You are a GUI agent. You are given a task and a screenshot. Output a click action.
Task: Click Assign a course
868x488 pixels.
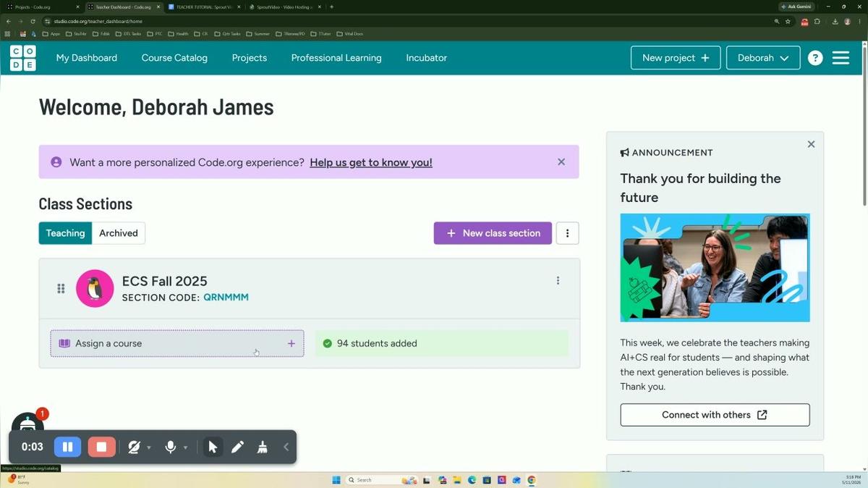coord(177,343)
